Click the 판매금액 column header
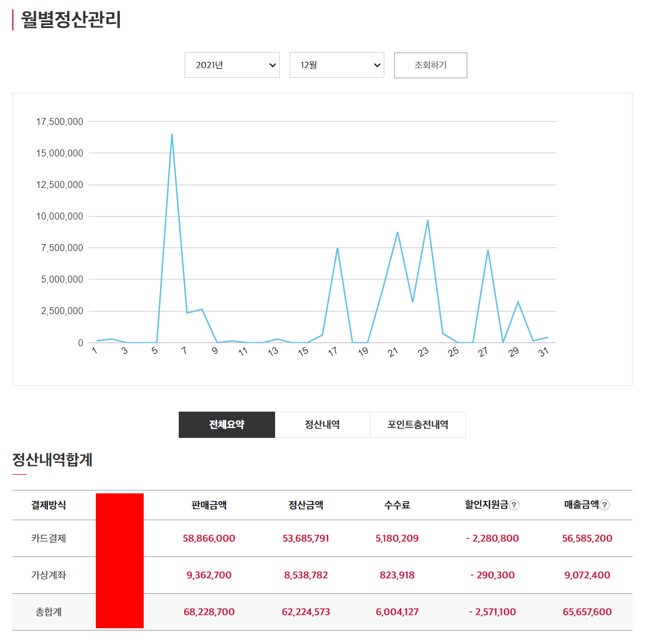Image resolution: width=646 pixels, height=644 pixels. point(209,505)
